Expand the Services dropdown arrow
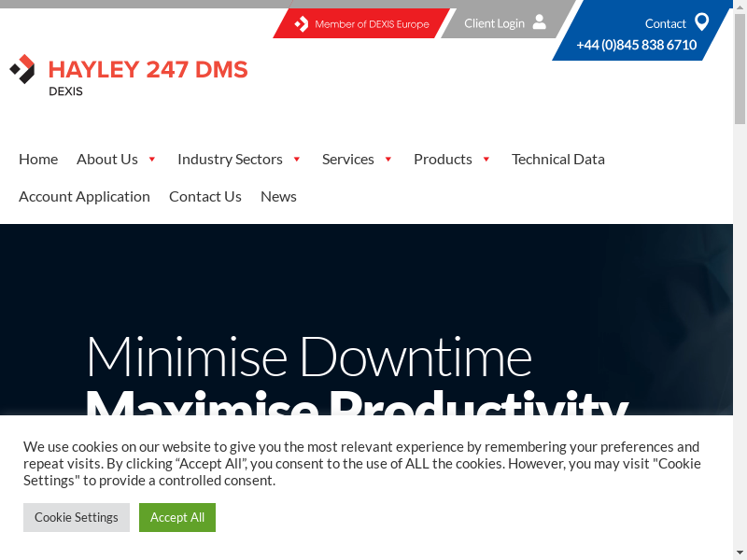This screenshot has height=560, width=747. 388,160
